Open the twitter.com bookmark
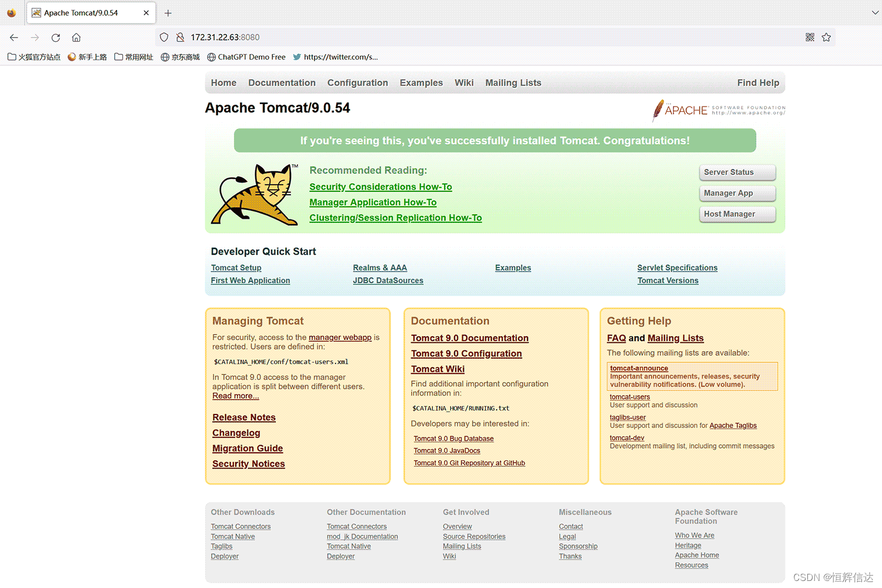 (x=335, y=57)
